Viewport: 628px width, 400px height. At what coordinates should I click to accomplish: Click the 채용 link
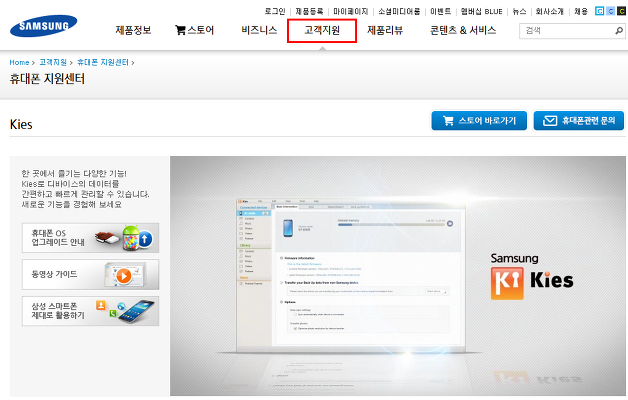point(581,11)
